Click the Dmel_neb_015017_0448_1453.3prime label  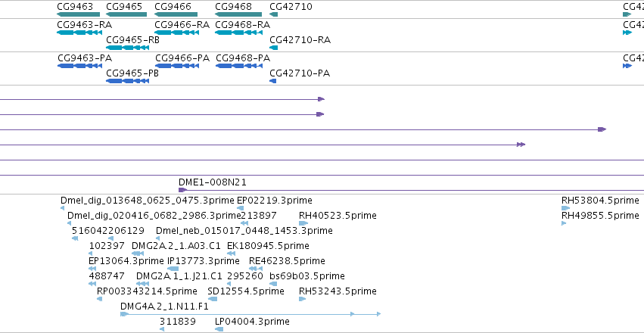pos(244,231)
